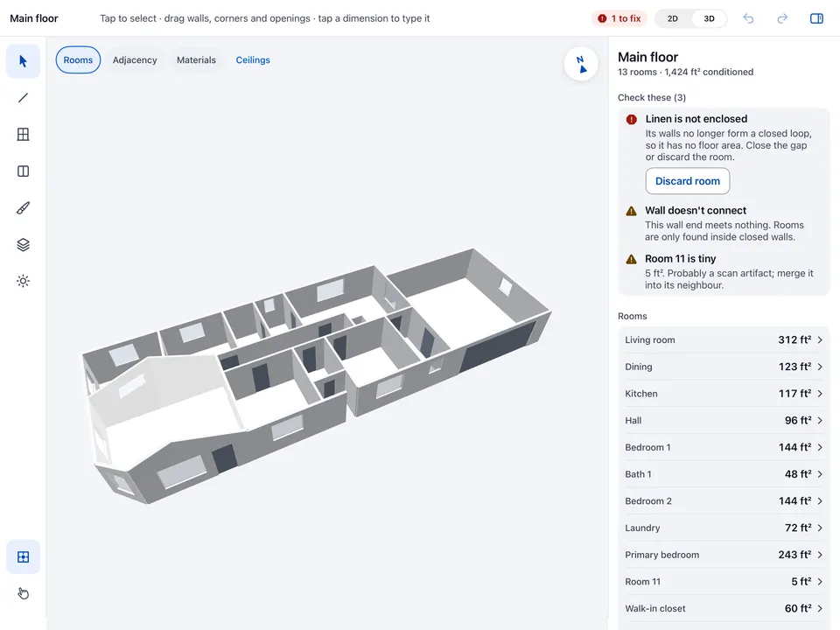
Task: Expand the Hall row chevron
Action: tap(820, 421)
